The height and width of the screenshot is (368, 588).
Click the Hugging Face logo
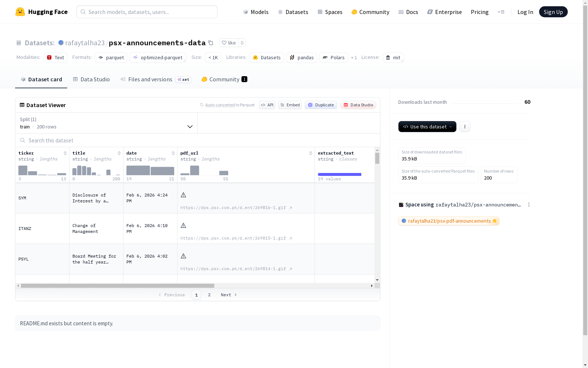pyautogui.click(x=42, y=12)
